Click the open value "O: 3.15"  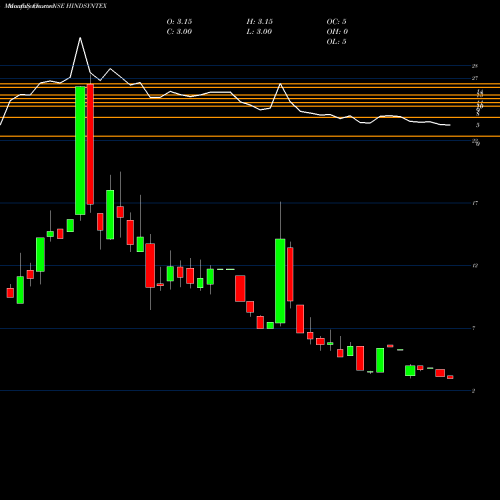tap(179, 22)
